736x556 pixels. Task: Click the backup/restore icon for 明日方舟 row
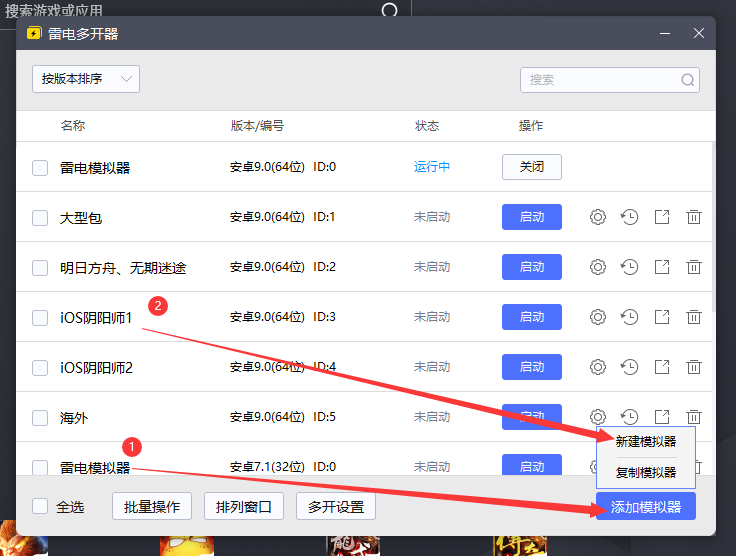629,267
